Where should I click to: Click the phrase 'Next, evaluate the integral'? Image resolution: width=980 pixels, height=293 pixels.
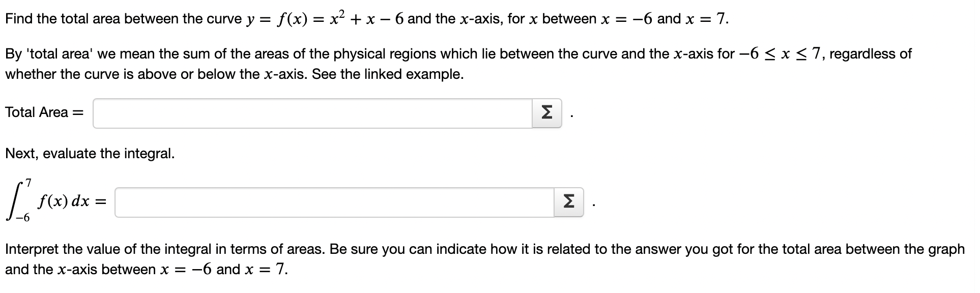tap(89, 154)
